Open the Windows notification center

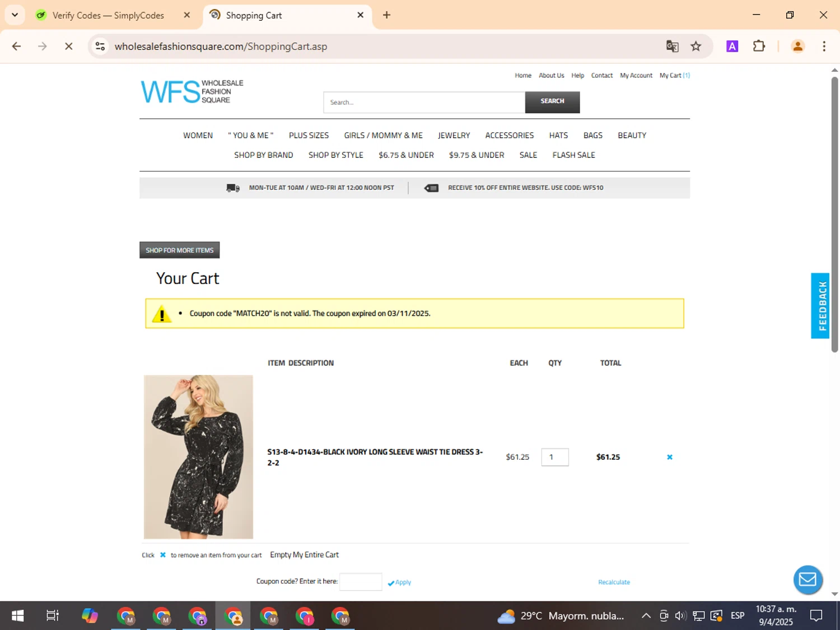point(816,616)
